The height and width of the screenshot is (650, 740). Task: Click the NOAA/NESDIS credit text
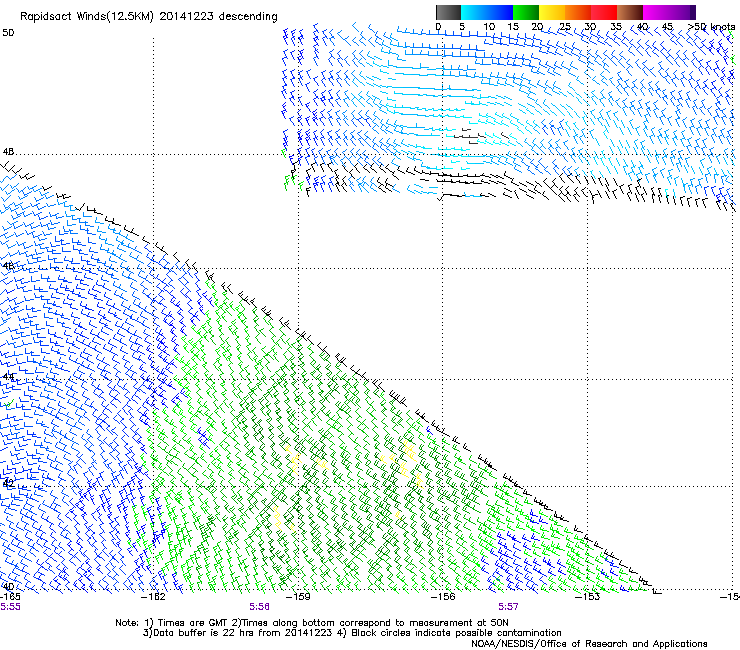(x=589, y=644)
